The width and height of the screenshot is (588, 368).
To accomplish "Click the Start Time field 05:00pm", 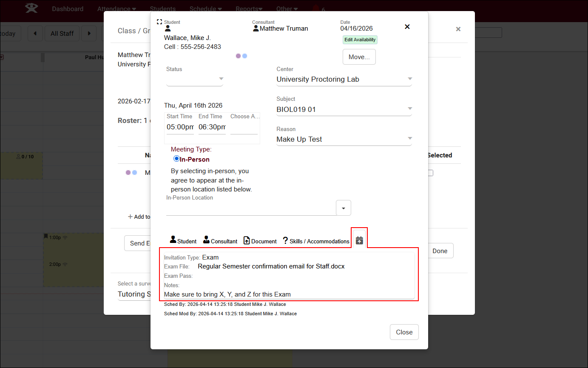I will click(x=180, y=127).
